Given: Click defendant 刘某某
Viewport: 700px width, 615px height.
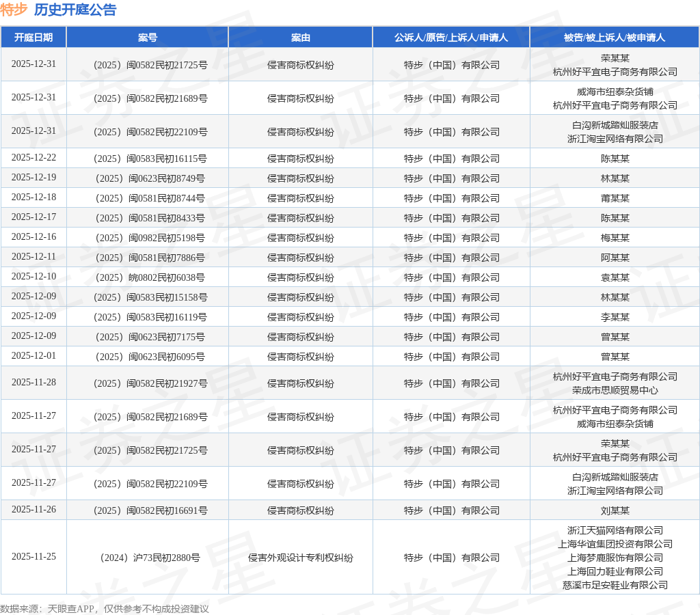Looking at the screenshot, I should pyautogui.click(x=615, y=510).
